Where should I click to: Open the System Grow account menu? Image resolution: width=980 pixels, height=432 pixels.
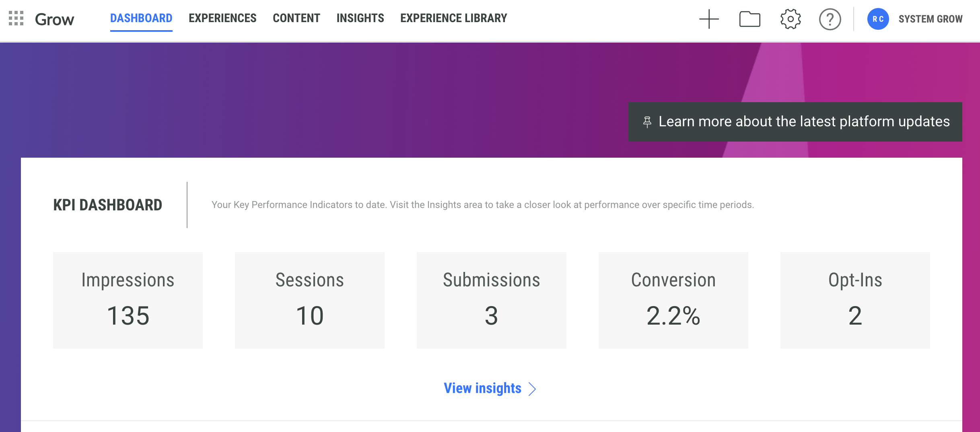pyautogui.click(x=931, y=19)
